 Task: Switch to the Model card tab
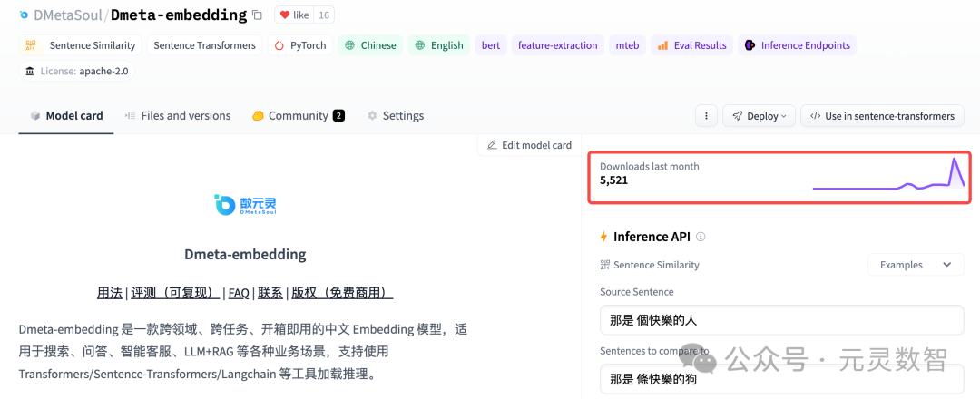[66, 115]
